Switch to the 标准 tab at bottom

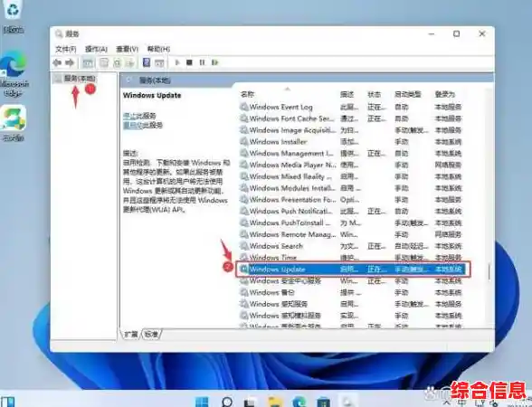pos(151,334)
